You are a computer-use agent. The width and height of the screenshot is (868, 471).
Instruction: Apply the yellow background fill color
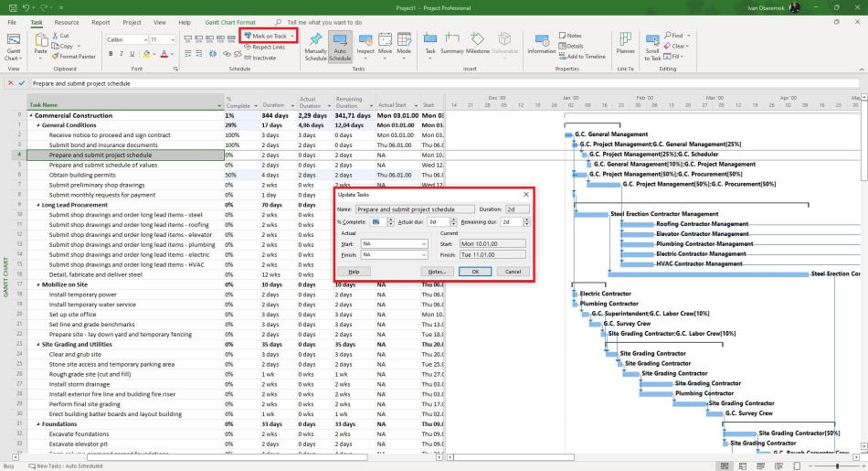tap(146, 54)
